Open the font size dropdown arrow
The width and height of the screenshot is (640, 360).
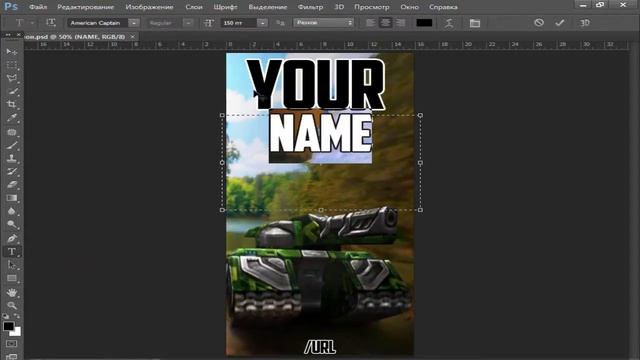263,23
